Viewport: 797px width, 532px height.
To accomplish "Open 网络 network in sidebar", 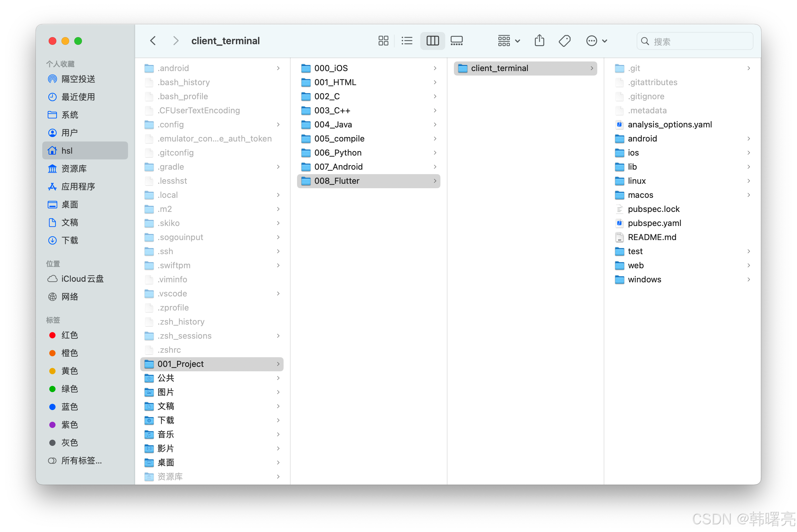I will point(85,297).
